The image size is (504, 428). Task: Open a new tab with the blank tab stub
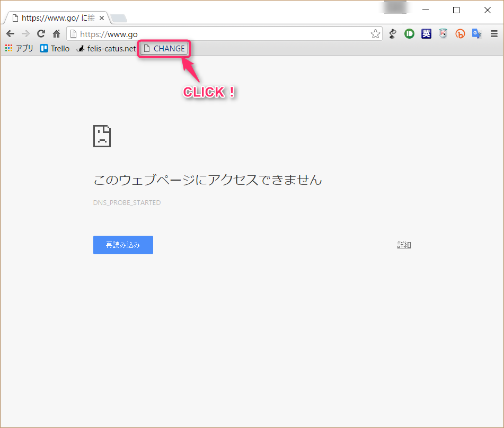click(118, 17)
